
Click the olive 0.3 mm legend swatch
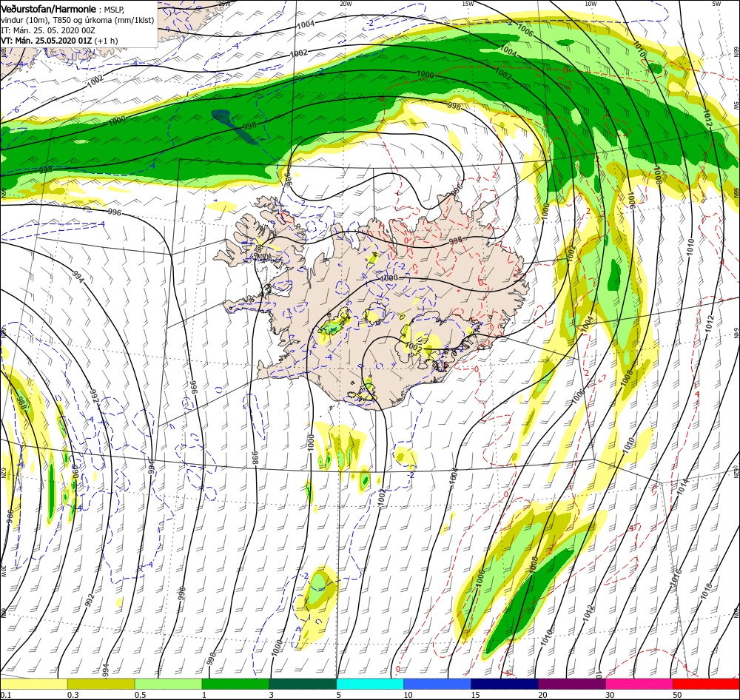point(101,684)
